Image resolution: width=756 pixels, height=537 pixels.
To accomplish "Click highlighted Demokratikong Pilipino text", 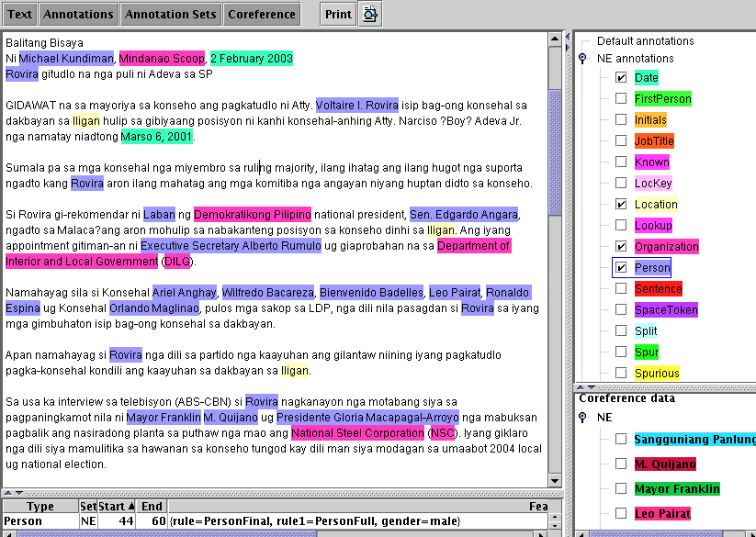I will click(x=253, y=215).
